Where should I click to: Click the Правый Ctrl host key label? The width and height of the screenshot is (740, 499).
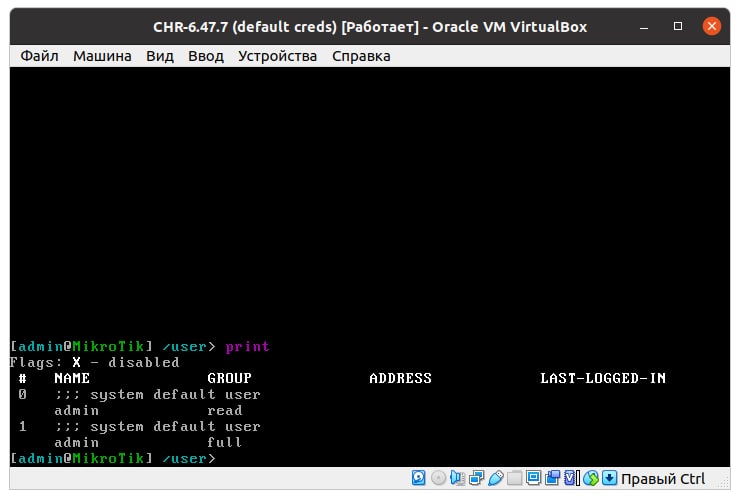click(663, 479)
